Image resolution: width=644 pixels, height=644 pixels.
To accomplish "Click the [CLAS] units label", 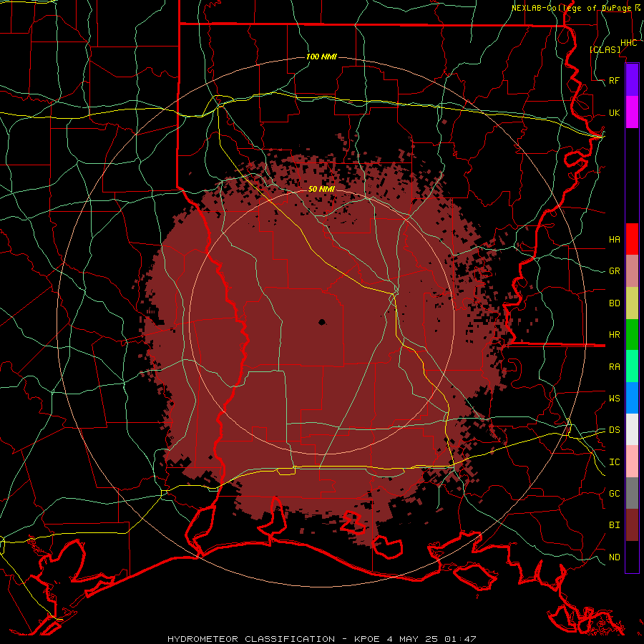I will 605,49.
